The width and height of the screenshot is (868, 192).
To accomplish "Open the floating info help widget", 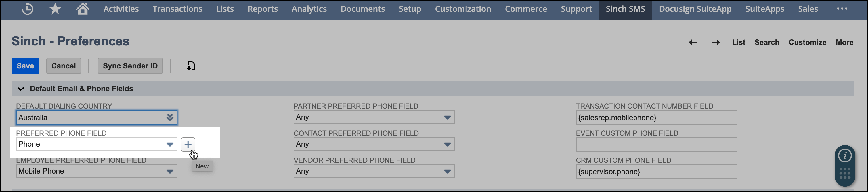I will pos(845,155).
